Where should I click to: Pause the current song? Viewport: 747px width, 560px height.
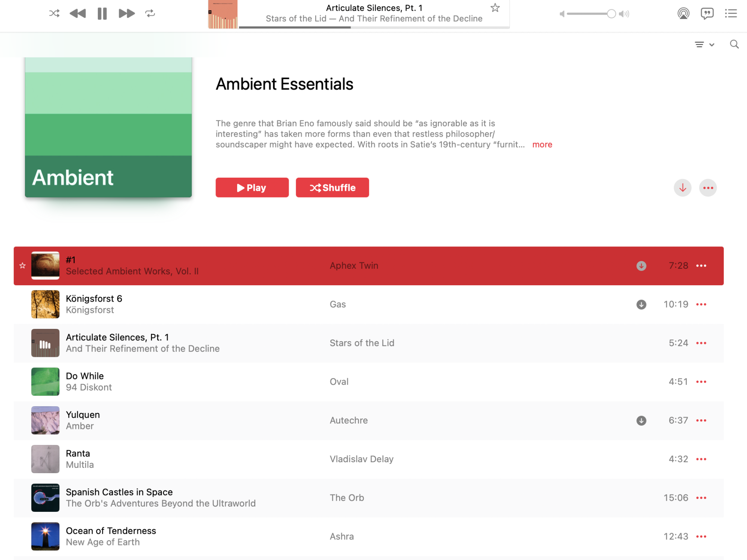[102, 14]
